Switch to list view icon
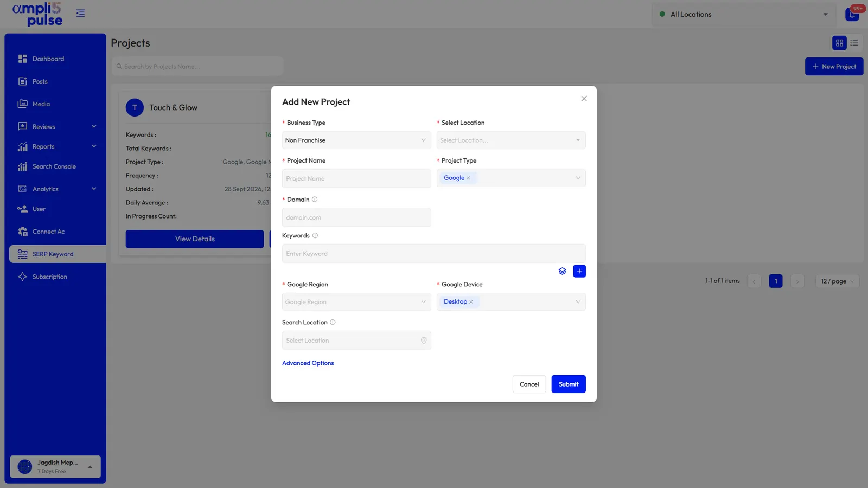Screen dimensions: 868x488 tap(854, 43)
